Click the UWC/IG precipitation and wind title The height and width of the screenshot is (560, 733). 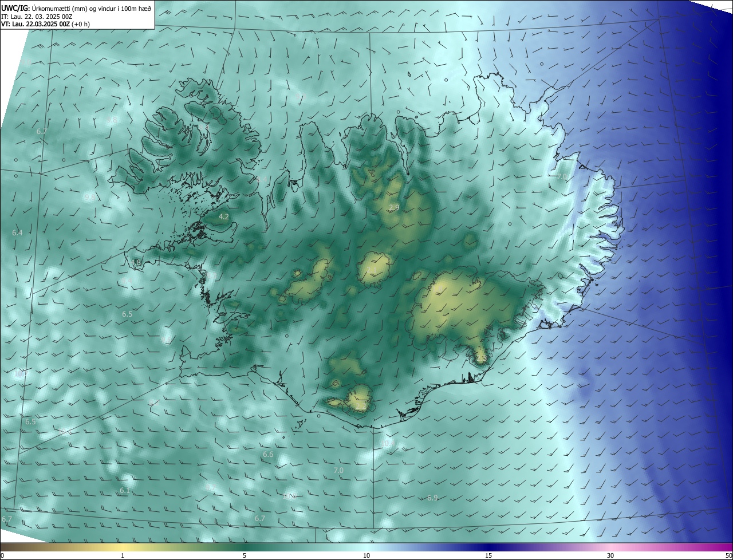point(76,8)
